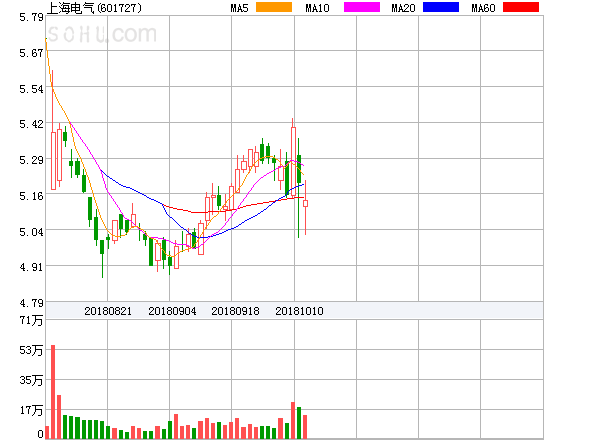
Task: Click the 5.67 price axis label
Action: [31, 53]
